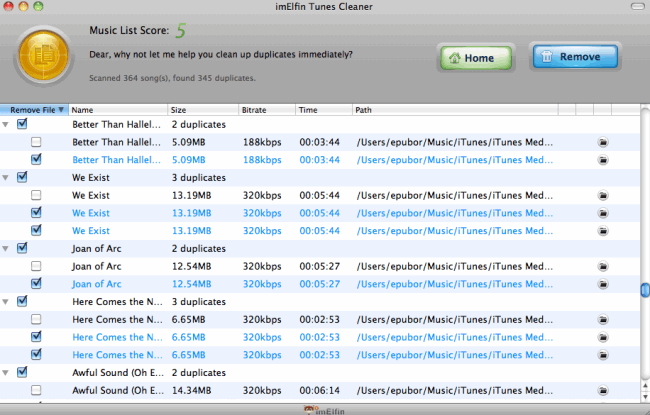Collapse the Awful Sound group

[5, 373]
